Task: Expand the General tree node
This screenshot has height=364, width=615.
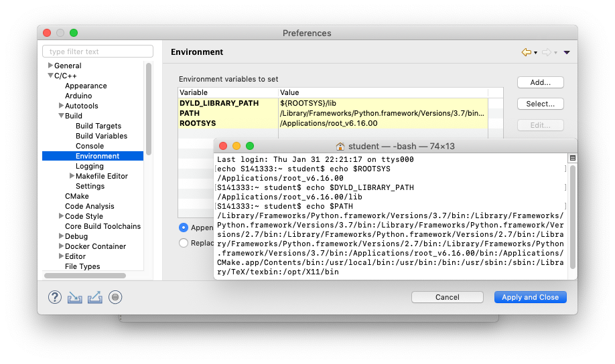Action: 50,66
